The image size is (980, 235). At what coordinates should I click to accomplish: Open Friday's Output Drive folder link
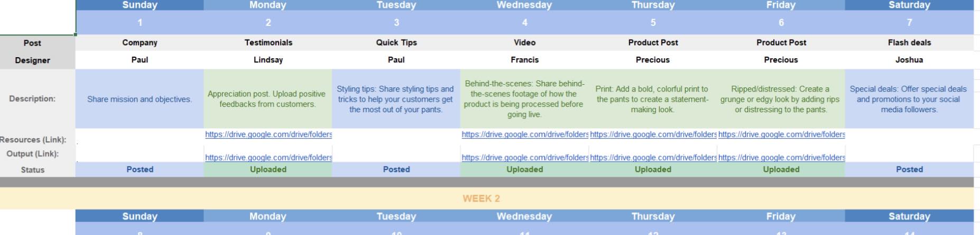coord(781,157)
